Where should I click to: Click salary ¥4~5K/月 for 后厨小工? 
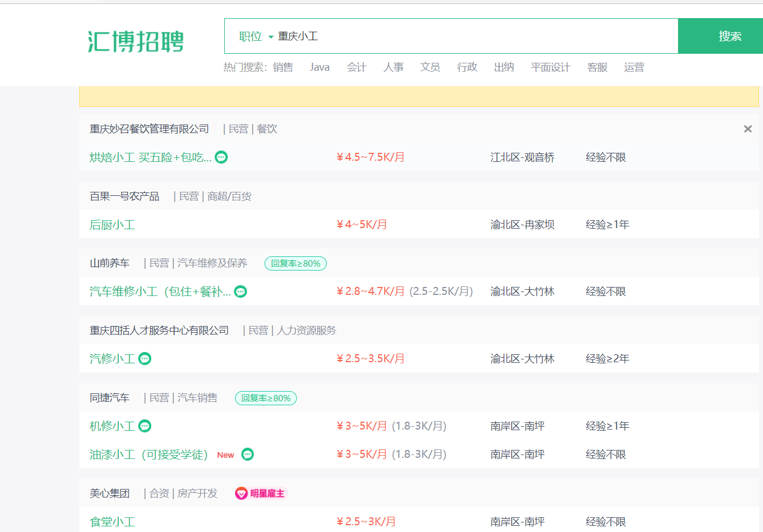point(362,225)
